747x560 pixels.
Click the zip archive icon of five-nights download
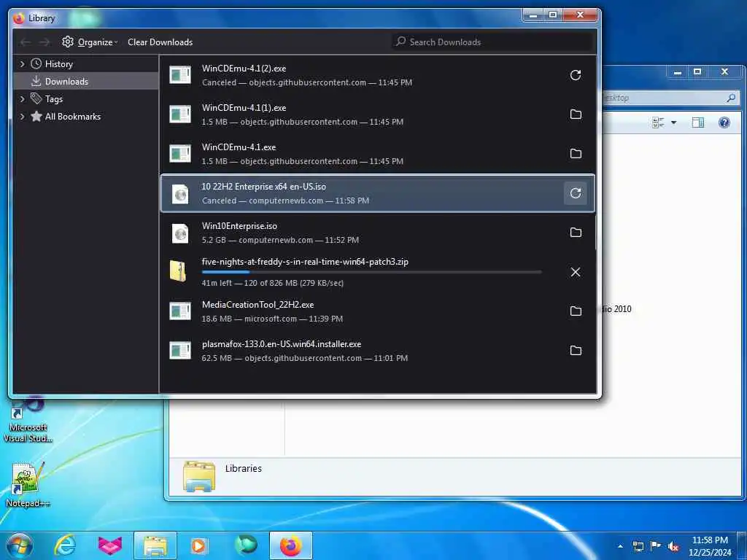[x=178, y=271]
